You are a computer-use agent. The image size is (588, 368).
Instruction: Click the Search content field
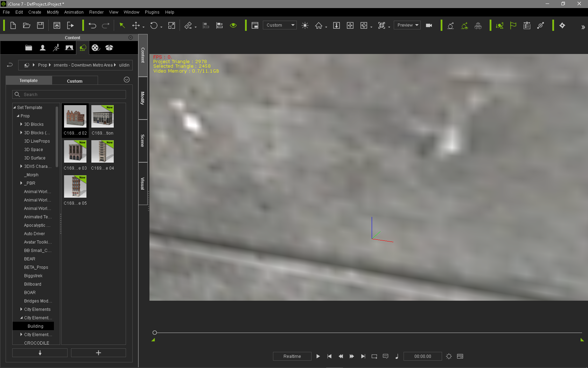click(x=69, y=95)
